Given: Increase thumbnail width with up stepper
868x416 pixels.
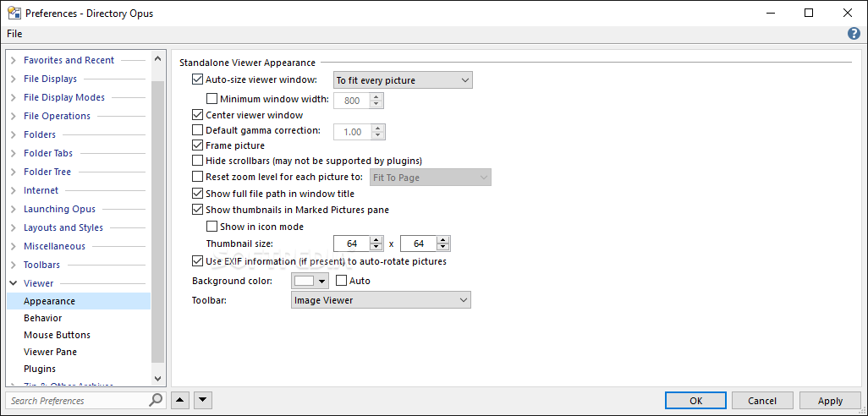Looking at the screenshot, I should [x=376, y=240].
